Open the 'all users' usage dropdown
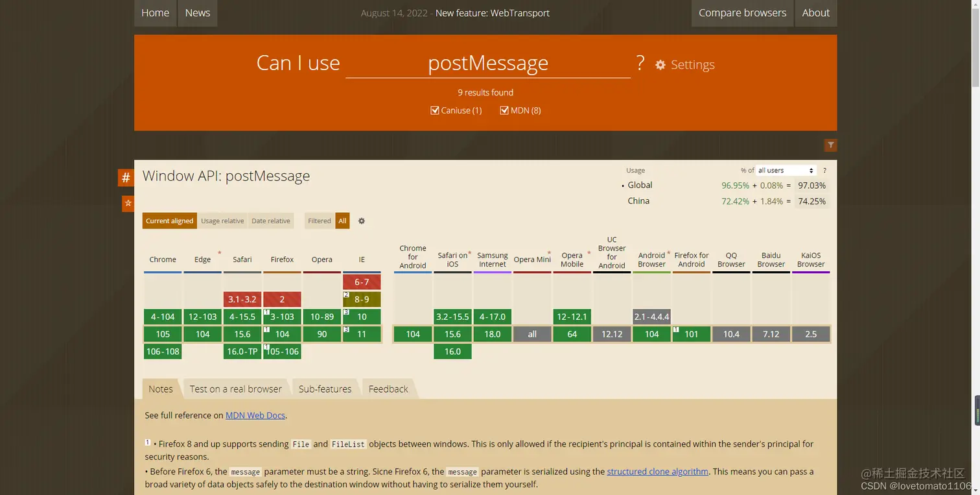The height and width of the screenshot is (495, 980). 786,171
